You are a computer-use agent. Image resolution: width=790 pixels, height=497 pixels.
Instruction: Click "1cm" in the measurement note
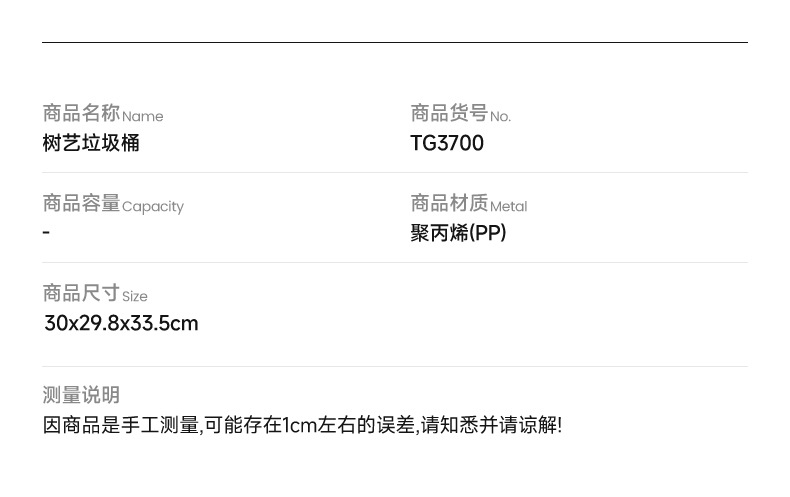[x=300, y=425]
